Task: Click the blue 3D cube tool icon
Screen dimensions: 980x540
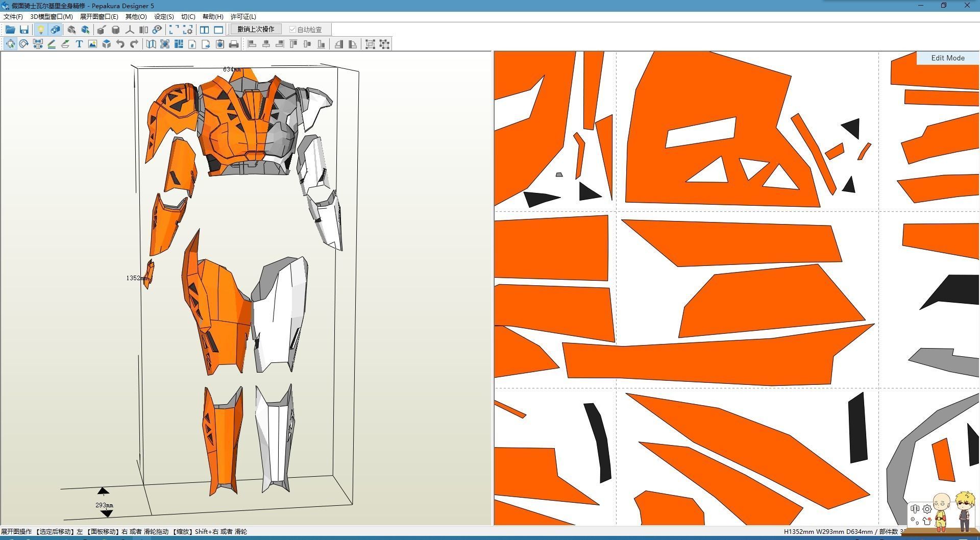Action: point(106,44)
